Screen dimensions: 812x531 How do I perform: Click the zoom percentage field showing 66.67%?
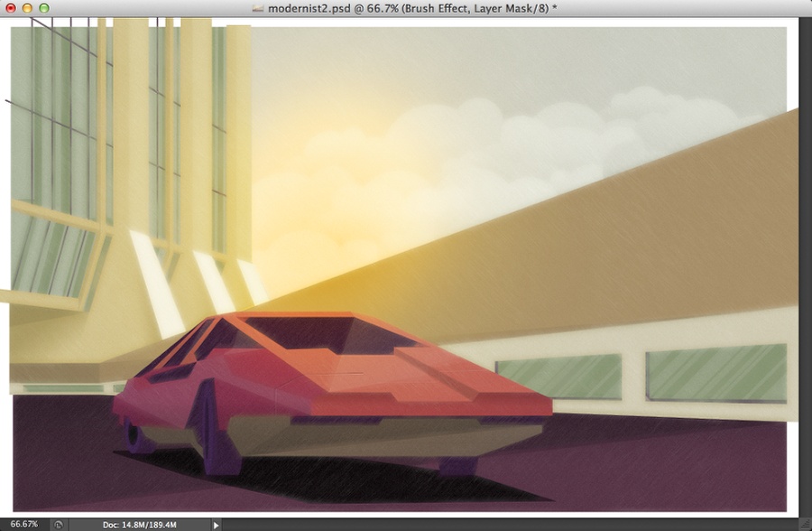(24, 525)
